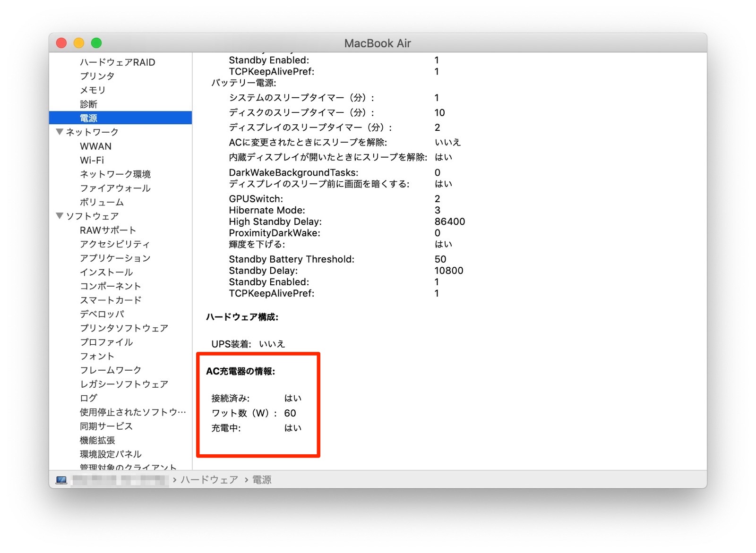Click the ワット数 (W) value 60
The height and width of the screenshot is (553, 756).
coord(290,413)
